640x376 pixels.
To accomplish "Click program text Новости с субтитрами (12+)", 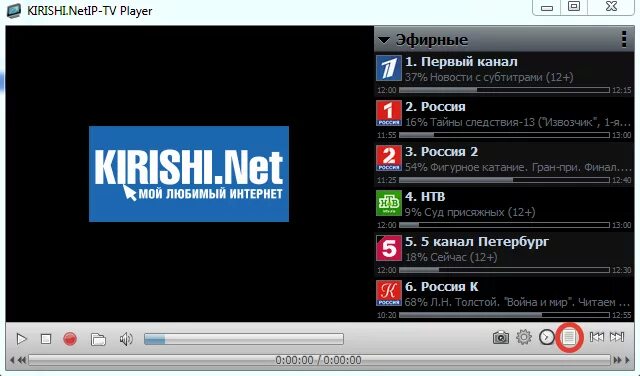I will tap(502, 77).
